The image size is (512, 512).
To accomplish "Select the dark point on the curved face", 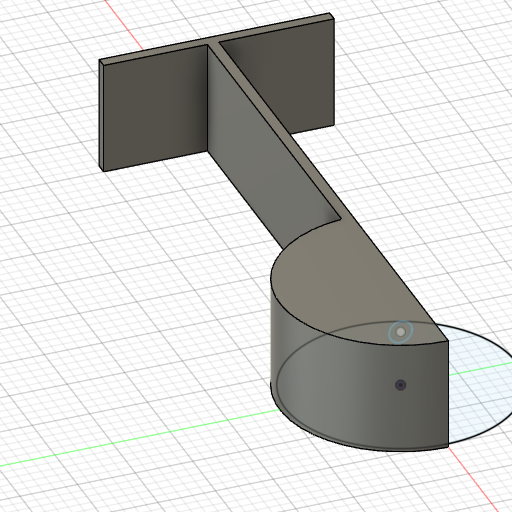I will coord(400,385).
